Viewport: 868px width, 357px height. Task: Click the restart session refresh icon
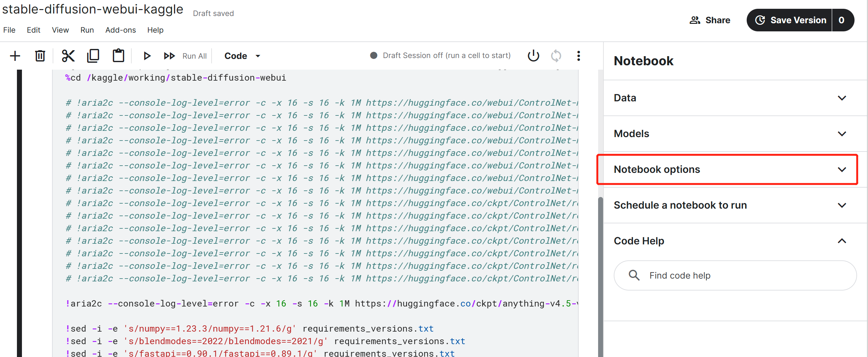tap(556, 56)
